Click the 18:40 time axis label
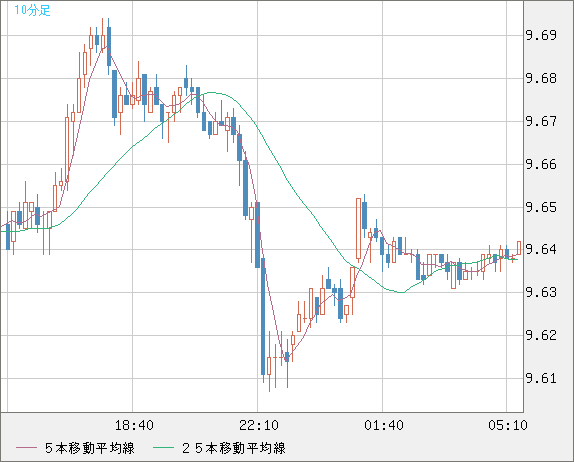Screen dimensions: 574x462 click(134, 425)
